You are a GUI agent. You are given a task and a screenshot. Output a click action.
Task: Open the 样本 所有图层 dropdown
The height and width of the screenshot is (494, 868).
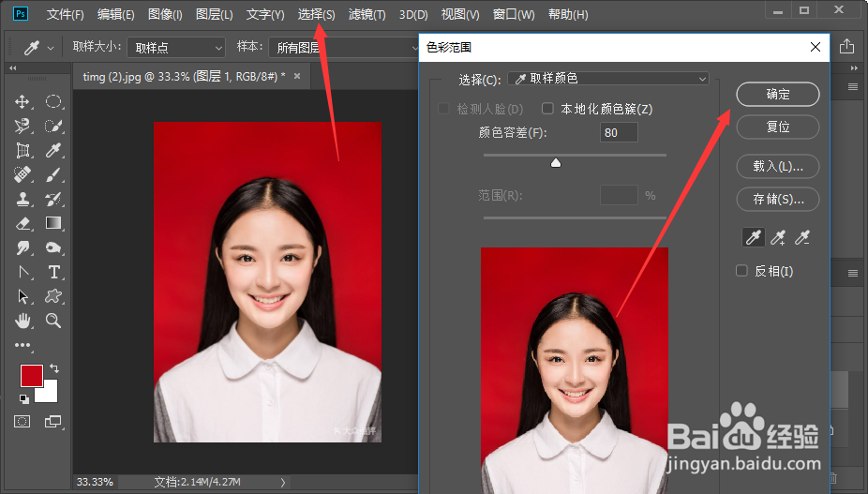(x=344, y=48)
